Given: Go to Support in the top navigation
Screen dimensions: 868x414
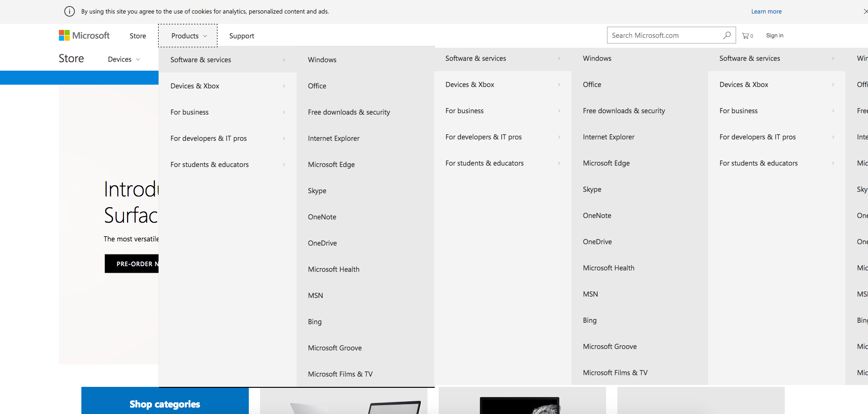Looking at the screenshot, I should click(x=241, y=36).
